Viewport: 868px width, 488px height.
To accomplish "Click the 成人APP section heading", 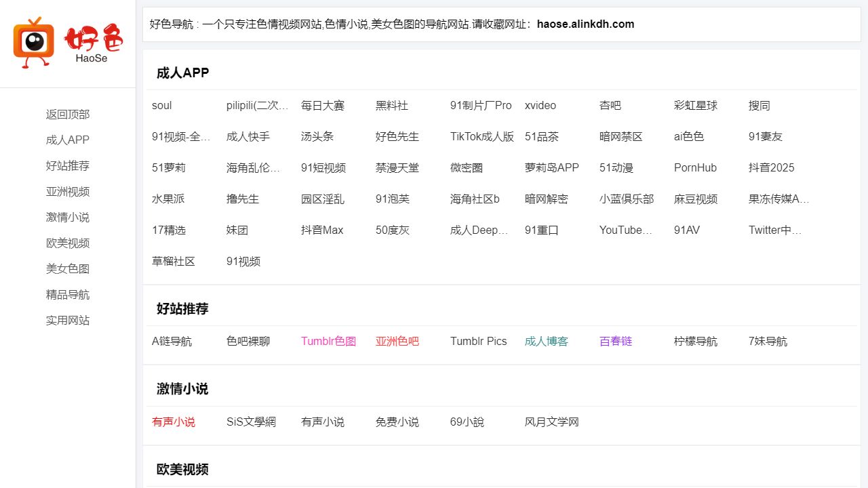I will pyautogui.click(x=183, y=73).
